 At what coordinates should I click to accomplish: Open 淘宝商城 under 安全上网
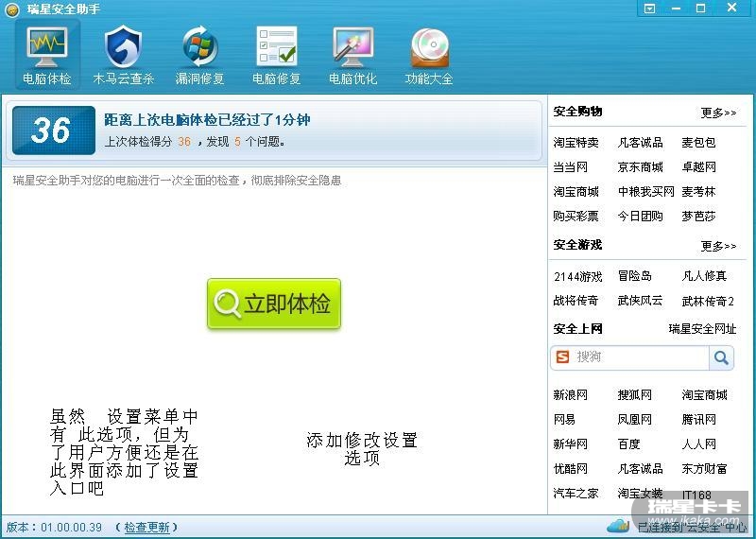[704, 395]
